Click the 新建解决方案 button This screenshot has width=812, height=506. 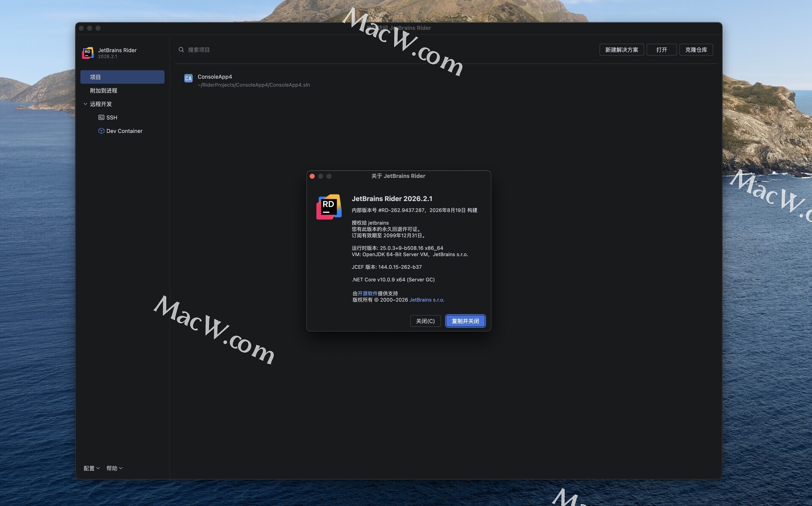pyautogui.click(x=621, y=50)
